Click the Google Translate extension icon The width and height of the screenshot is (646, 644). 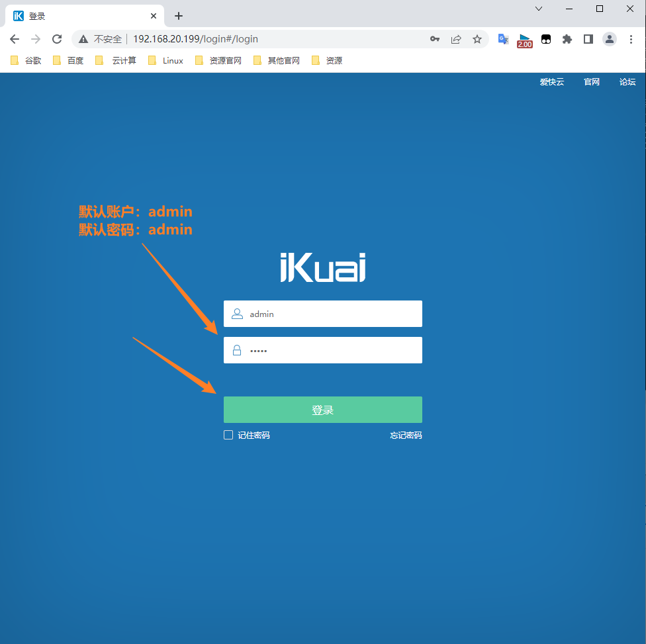pyautogui.click(x=503, y=39)
